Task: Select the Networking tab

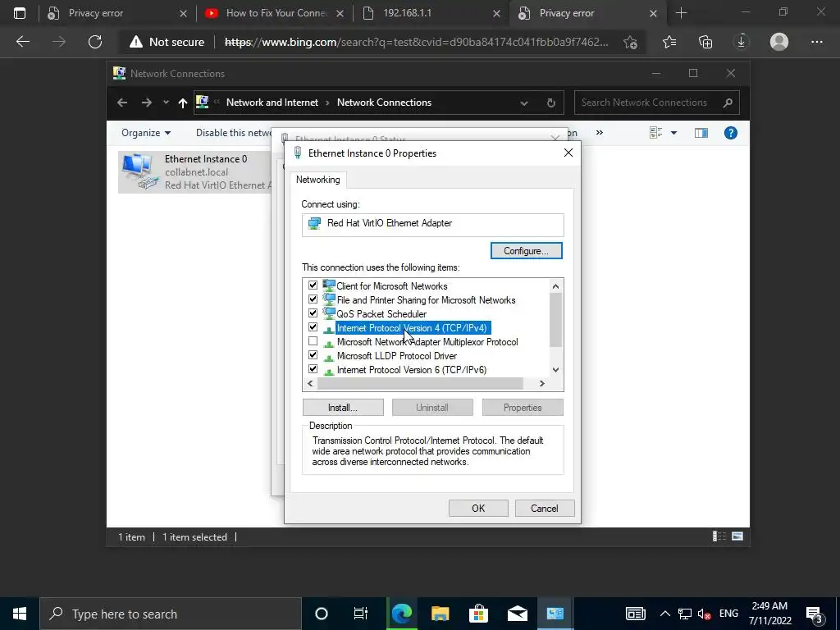Action: (318, 180)
